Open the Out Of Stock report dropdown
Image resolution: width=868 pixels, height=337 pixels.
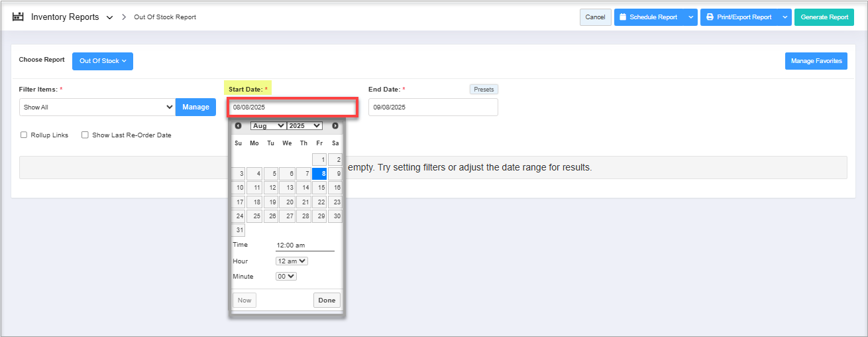click(x=103, y=61)
